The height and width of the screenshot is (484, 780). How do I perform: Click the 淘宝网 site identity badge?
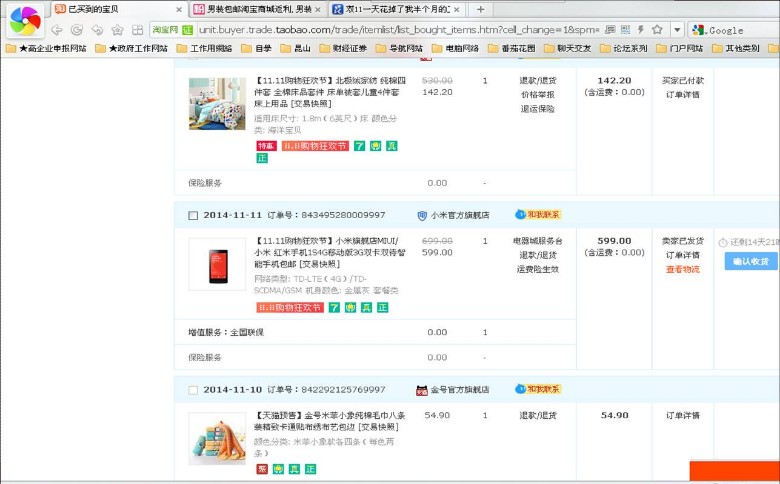172,30
